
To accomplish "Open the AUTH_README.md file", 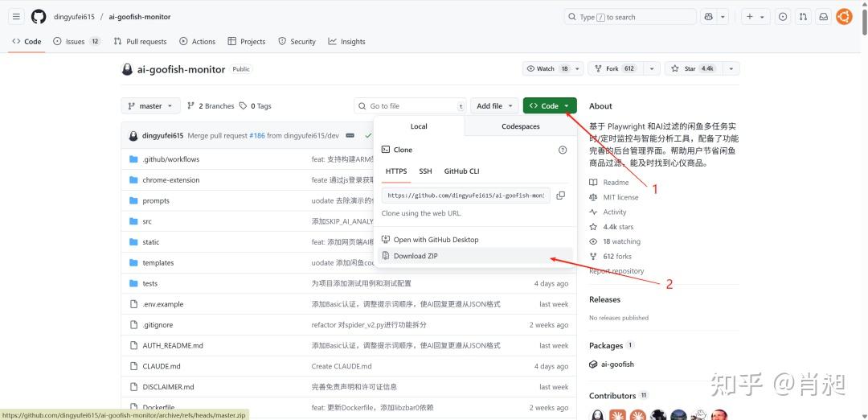I will [173, 346].
